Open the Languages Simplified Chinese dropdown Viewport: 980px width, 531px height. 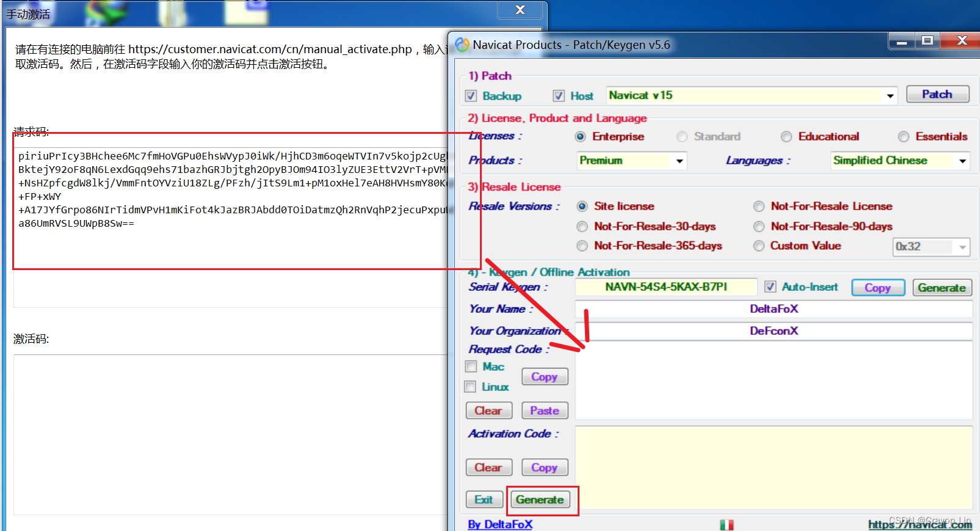[962, 161]
